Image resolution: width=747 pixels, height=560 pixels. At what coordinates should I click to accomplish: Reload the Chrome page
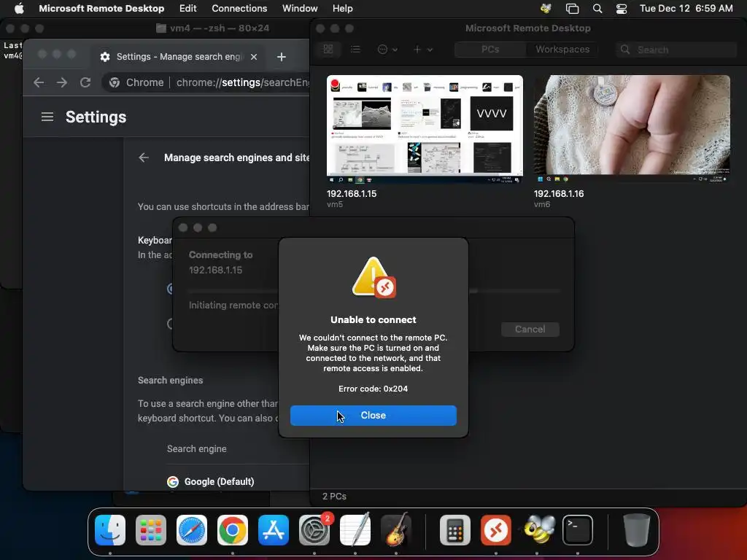coord(85,82)
